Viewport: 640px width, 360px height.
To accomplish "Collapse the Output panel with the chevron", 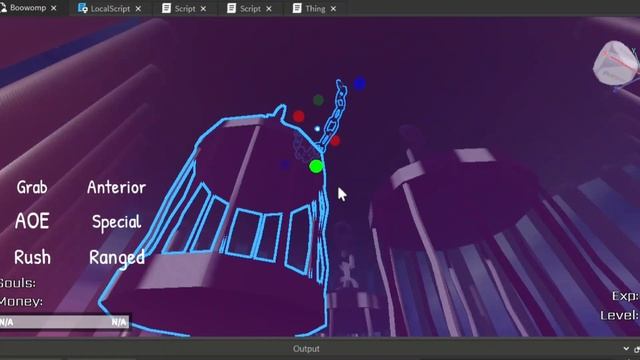I will pos(626,349).
